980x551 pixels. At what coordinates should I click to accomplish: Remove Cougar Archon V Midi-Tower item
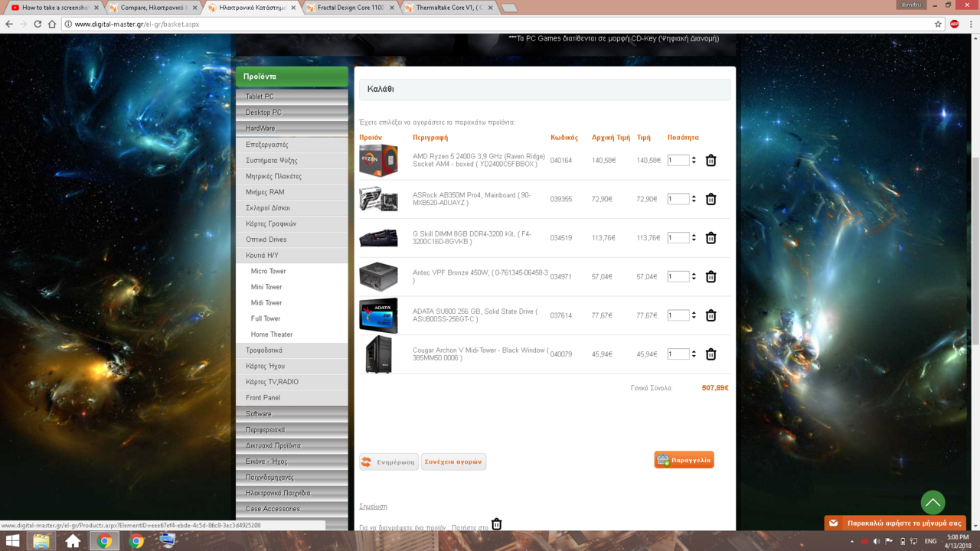point(710,354)
